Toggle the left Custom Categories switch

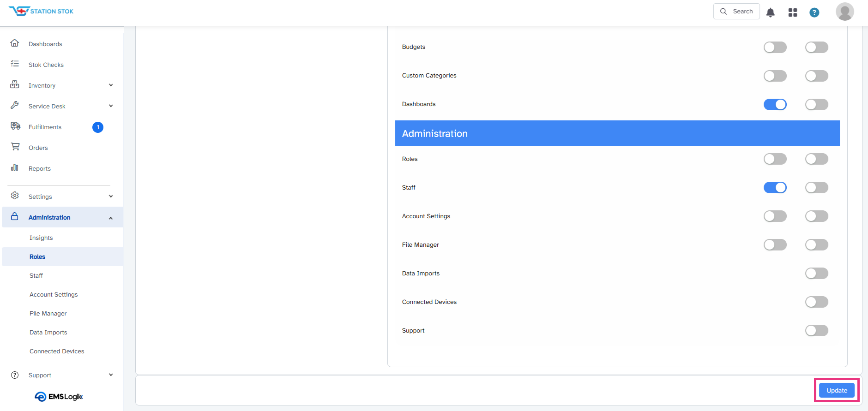(x=775, y=76)
